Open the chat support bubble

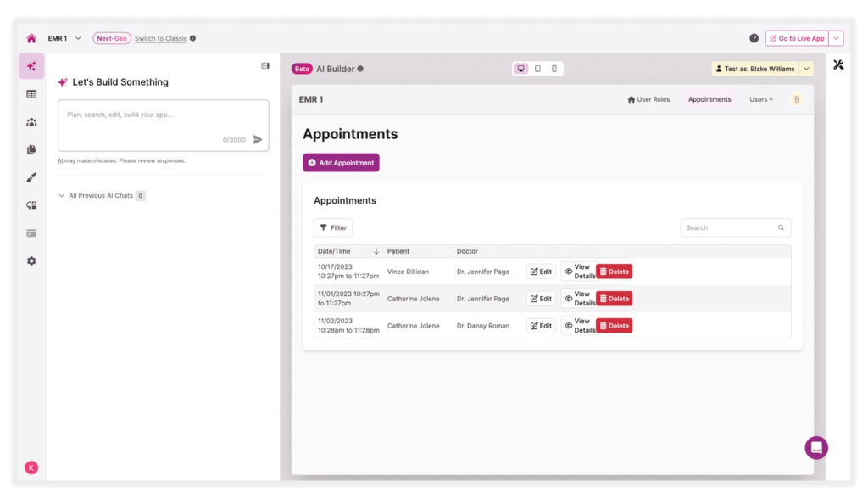(x=815, y=447)
